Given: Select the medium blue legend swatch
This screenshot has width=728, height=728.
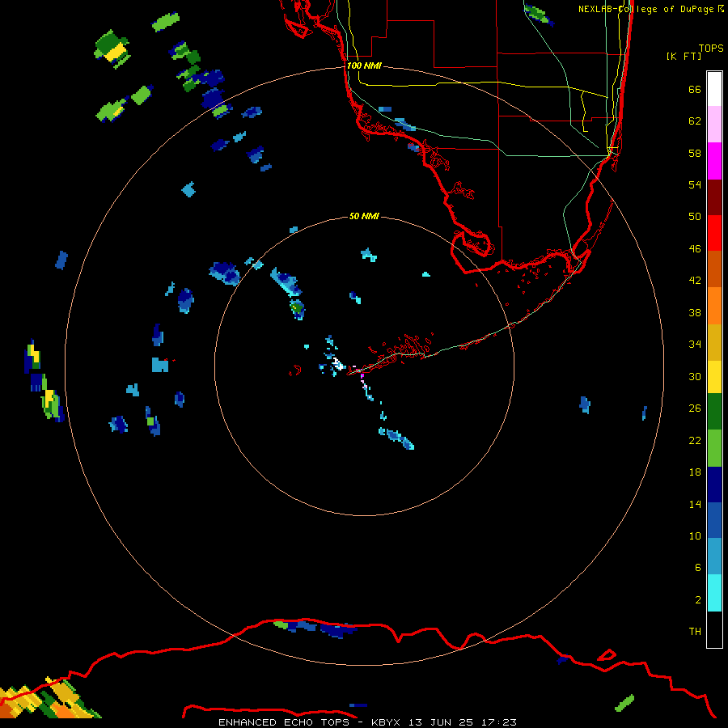Looking at the screenshot, I should coord(714,520).
